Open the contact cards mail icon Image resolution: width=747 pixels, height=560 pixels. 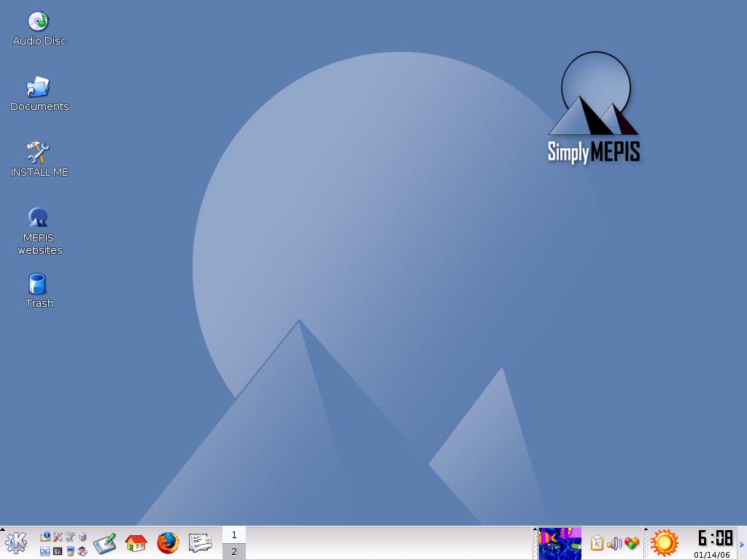(200, 543)
